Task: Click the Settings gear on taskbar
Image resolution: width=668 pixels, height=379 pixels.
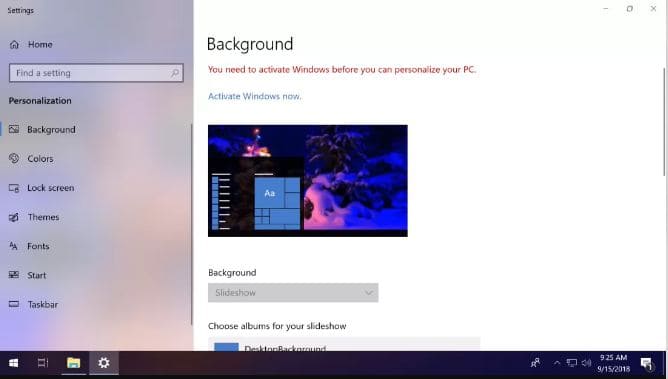Action: tap(104, 363)
